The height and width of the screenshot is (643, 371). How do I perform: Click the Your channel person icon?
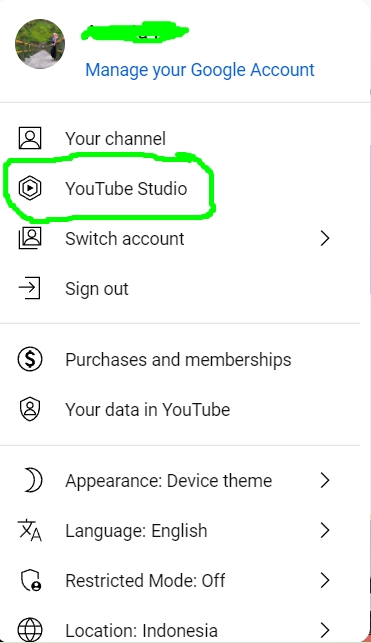[30, 138]
